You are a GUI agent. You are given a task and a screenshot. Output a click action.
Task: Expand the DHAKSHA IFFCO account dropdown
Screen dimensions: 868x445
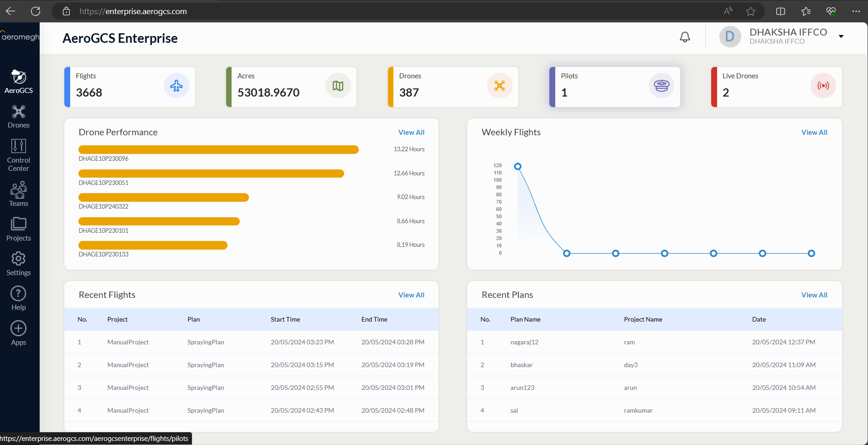[841, 36]
